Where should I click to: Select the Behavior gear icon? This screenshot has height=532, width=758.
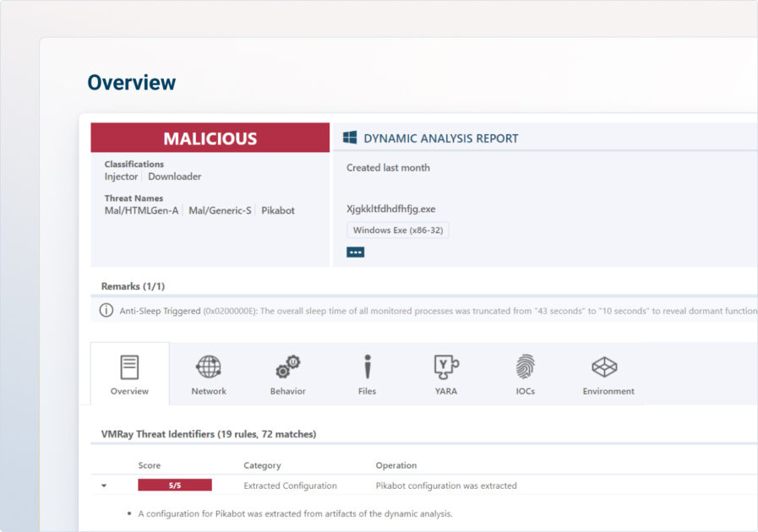click(x=287, y=366)
